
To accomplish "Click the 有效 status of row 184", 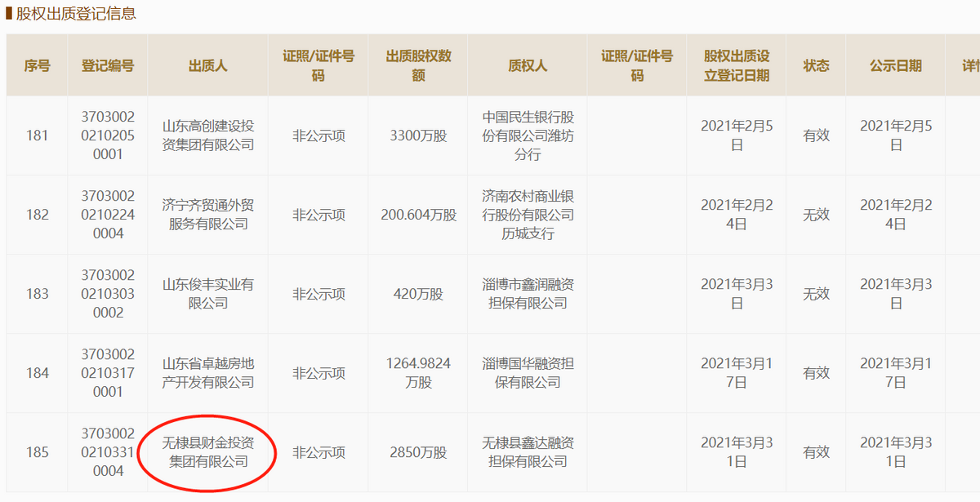I will [x=816, y=373].
